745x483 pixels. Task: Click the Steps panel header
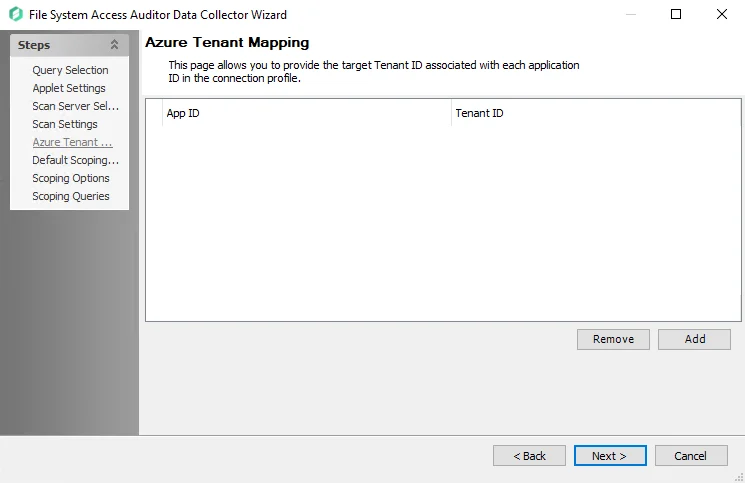(69, 45)
